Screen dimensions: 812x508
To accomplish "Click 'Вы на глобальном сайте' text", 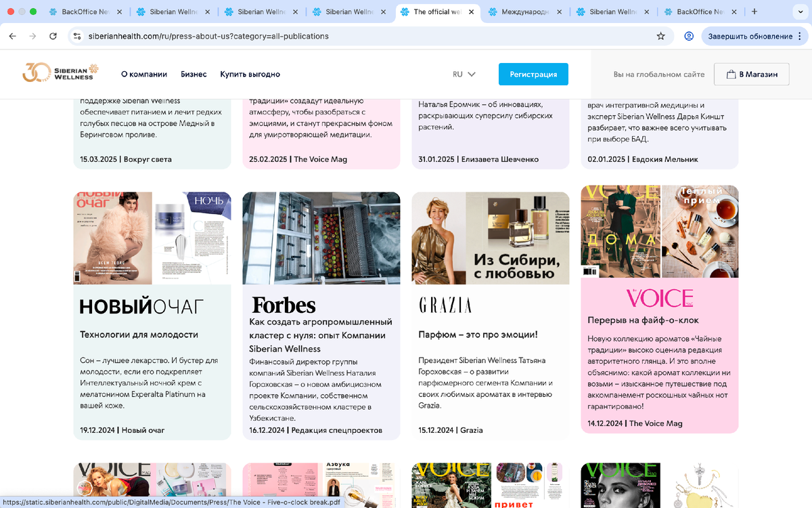I will pyautogui.click(x=659, y=75).
